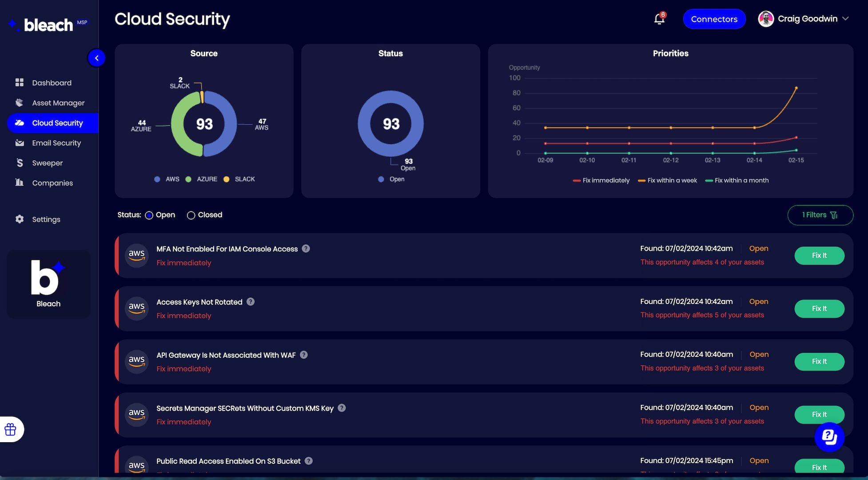Click the gift box icon
This screenshot has height=480, width=868.
pos(11,429)
